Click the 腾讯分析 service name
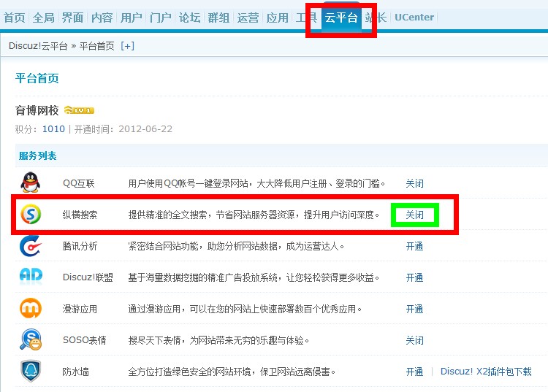 click(x=80, y=246)
